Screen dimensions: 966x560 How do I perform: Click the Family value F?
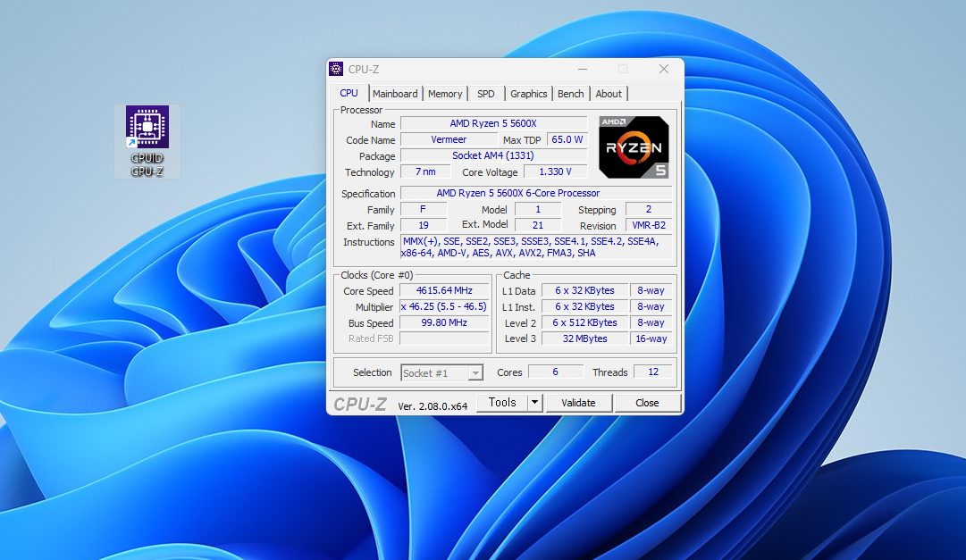click(x=424, y=210)
